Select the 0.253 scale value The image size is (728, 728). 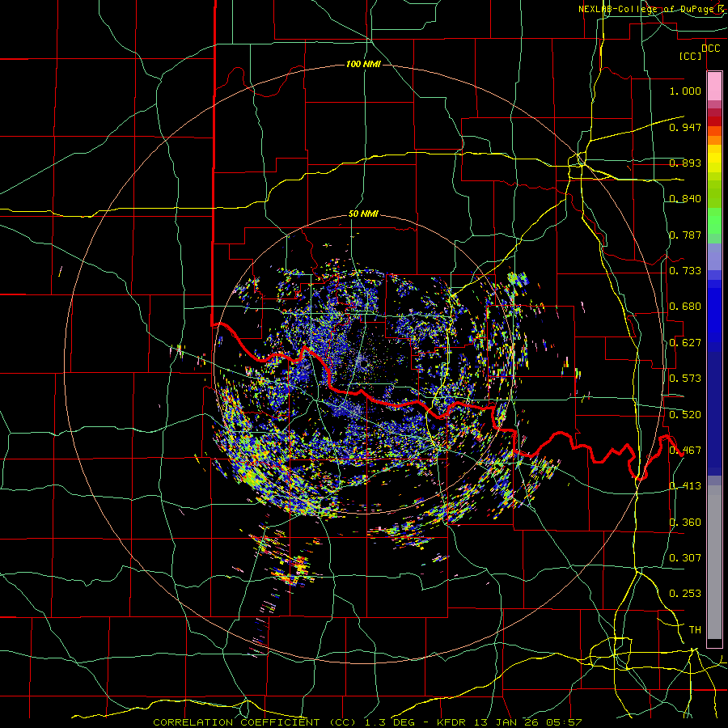(x=685, y=594)
